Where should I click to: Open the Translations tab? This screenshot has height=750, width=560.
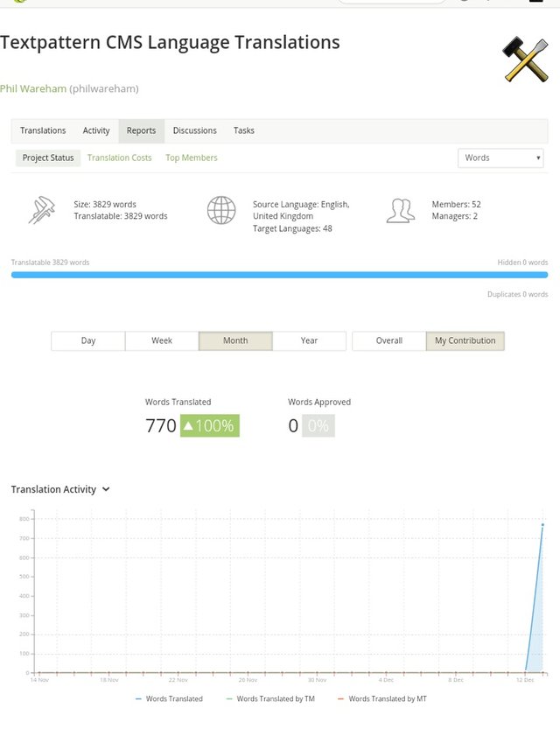[43, 130]
